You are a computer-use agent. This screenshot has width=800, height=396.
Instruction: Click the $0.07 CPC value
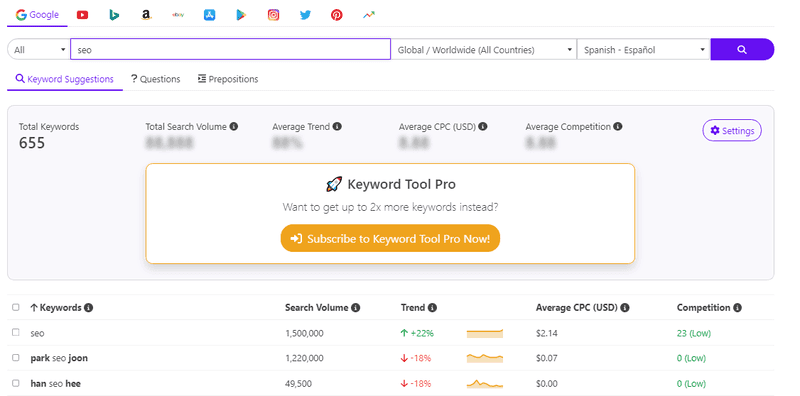point(547,358)
